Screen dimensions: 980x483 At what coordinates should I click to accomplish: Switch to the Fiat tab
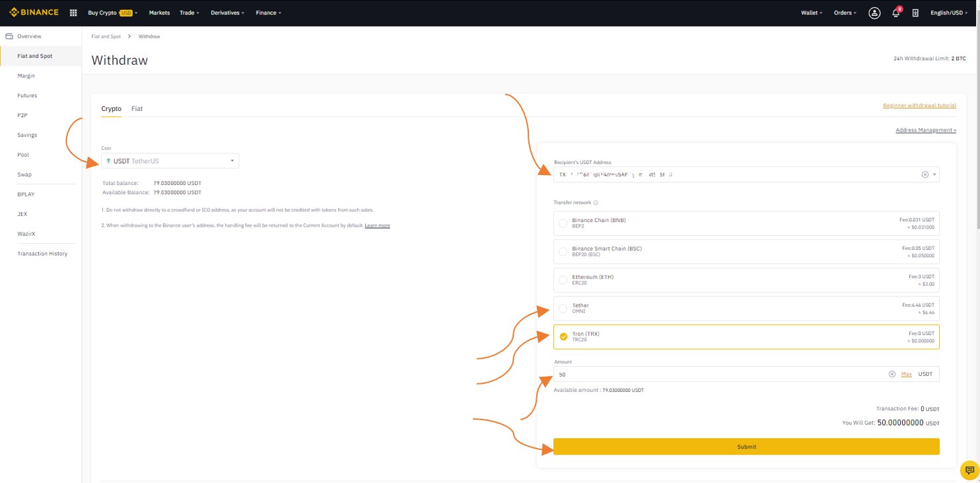click(x=137, y=108)
